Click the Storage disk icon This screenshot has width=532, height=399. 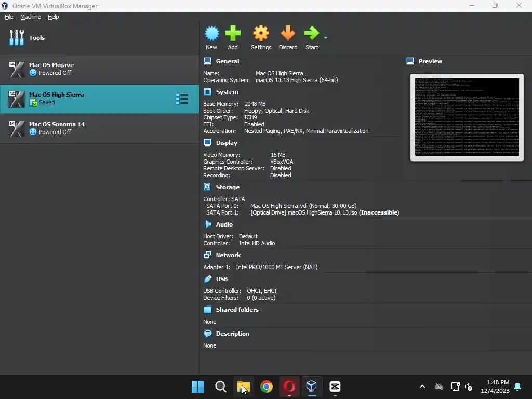207,187
